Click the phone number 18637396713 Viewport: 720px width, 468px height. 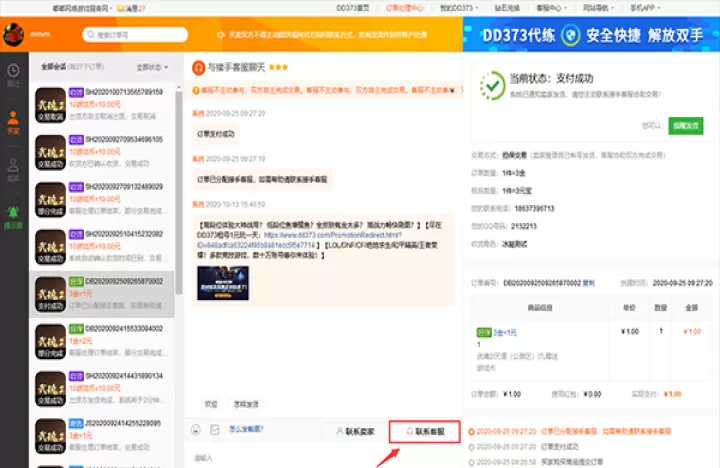point(534,209)
